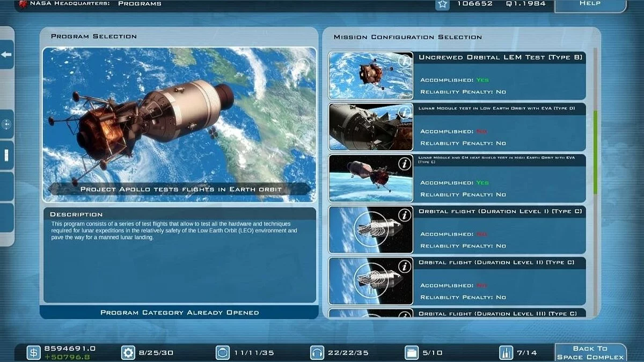Select High Earth Orbit heat shield test thumbnail

coord(371,178)
